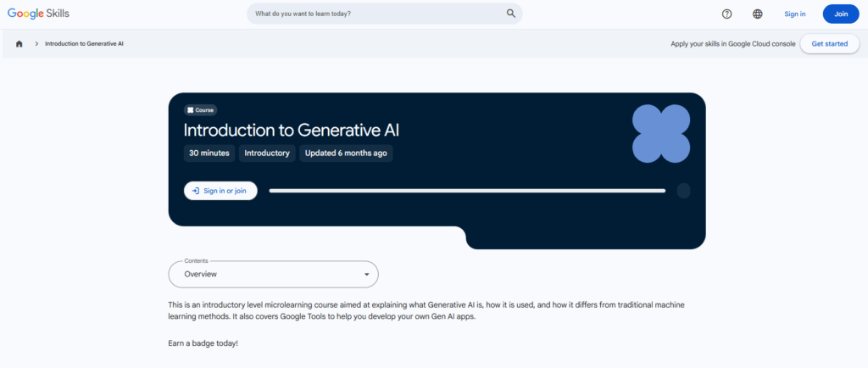Click the Get started button
Image resolution: width=868 pixels, height=368 pixels.
coord(829,43)
